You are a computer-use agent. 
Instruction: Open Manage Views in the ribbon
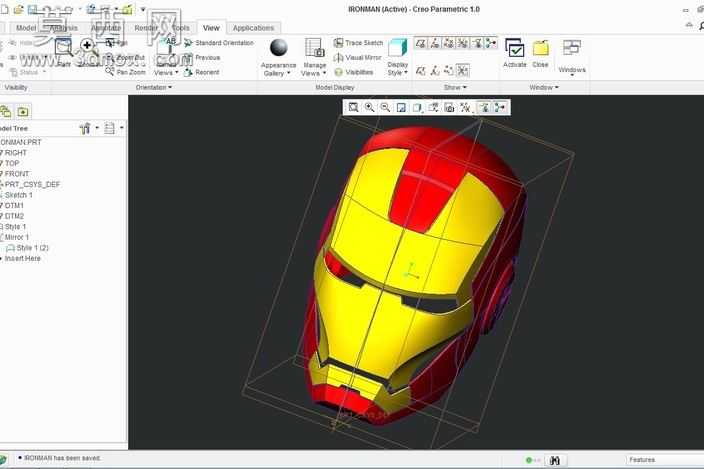314,57
